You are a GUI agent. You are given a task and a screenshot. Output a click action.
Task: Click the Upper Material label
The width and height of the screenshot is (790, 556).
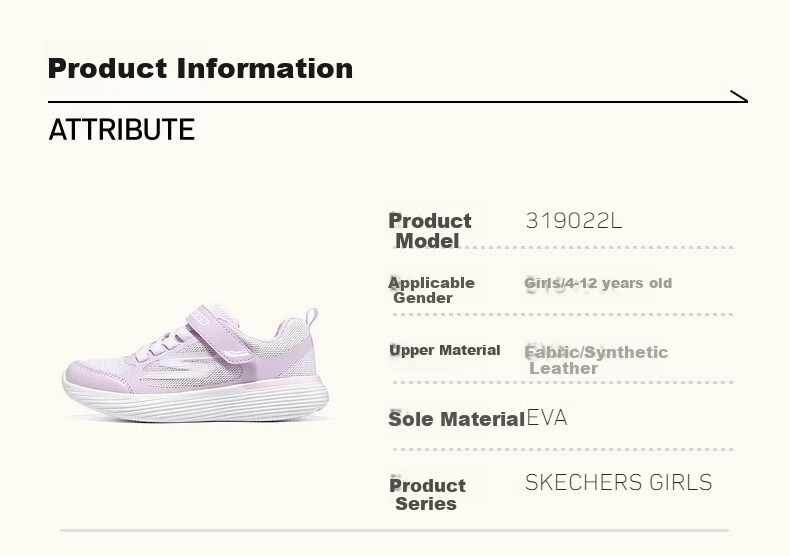pos(444,350)
